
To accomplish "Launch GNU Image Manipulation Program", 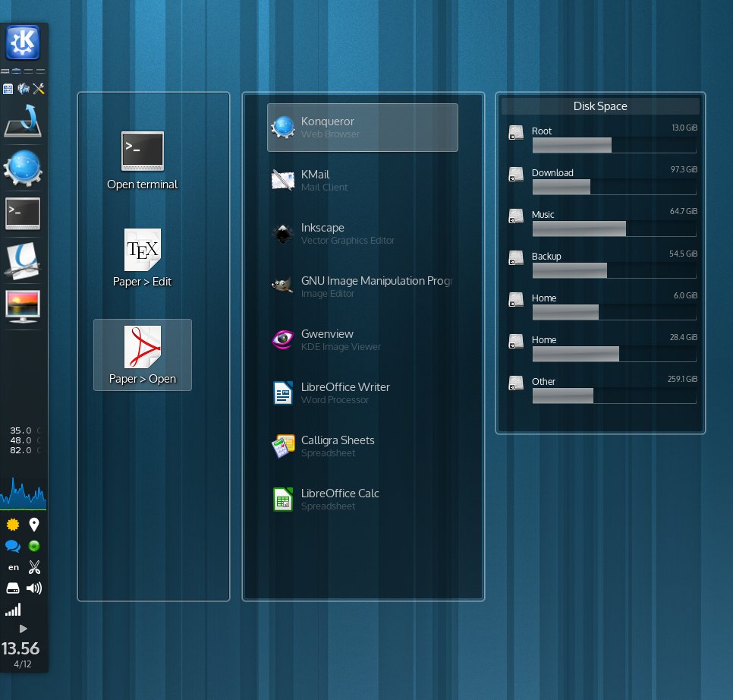I will pos(362,287).
